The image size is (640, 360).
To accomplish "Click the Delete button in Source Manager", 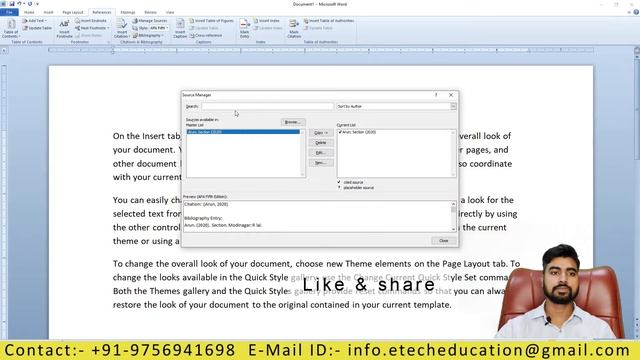I will [x=321, y=142].
